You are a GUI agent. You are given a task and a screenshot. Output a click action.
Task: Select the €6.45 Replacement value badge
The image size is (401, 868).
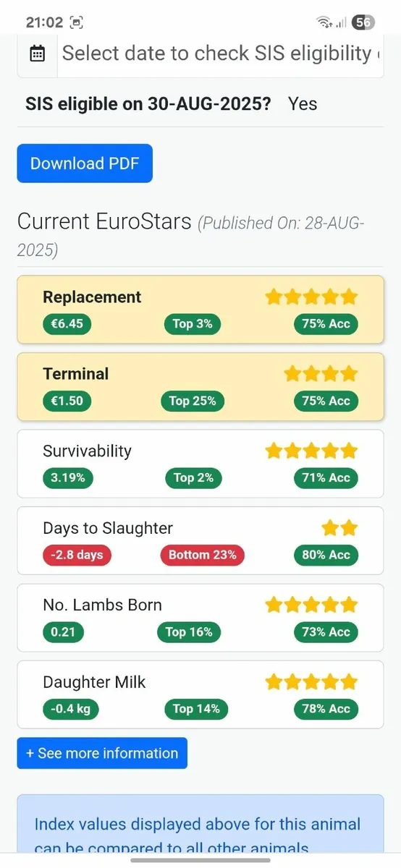tap(67, 324)
